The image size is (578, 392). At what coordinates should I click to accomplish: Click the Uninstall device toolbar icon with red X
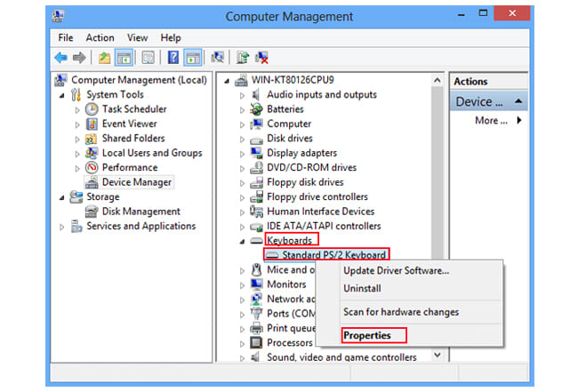click(262, 58)
